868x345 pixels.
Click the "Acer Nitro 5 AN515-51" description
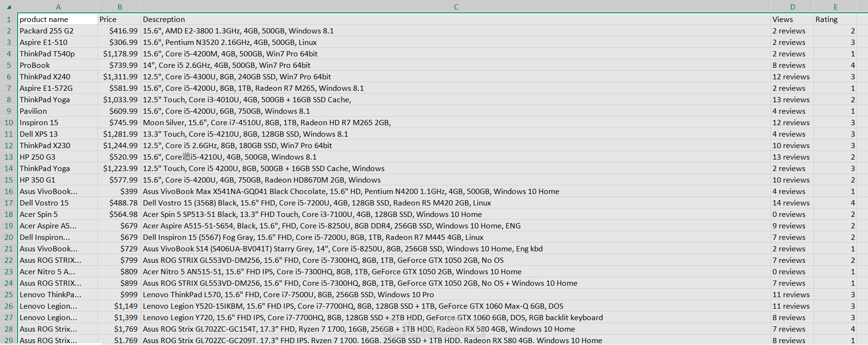click(456, 271)
